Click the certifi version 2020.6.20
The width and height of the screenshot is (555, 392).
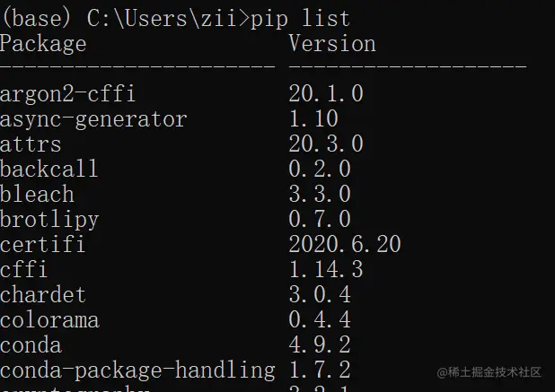tap(345, 244)
